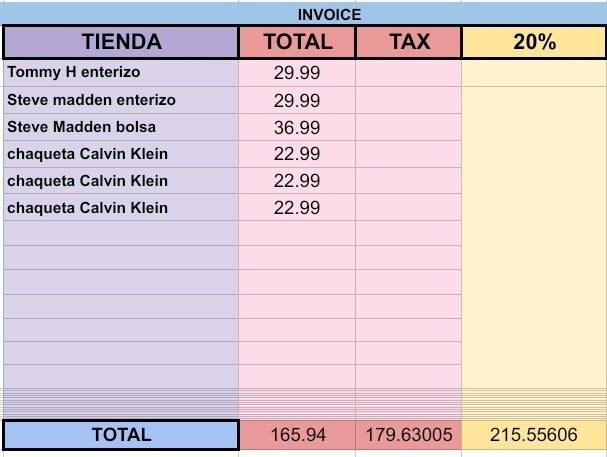Select Steve madden enterizo's 29.99 price

pyautogui.click(x=297, y=100)
